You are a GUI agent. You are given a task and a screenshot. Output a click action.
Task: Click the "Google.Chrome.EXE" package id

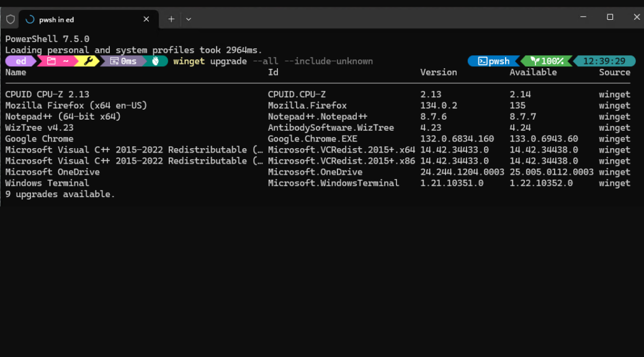point(313,139)
